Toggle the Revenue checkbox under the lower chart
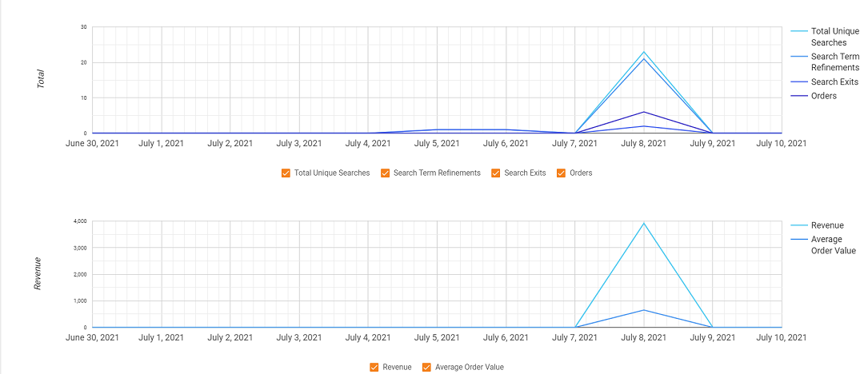The width and height of the screenshot is (868, 374). [374, 368]
